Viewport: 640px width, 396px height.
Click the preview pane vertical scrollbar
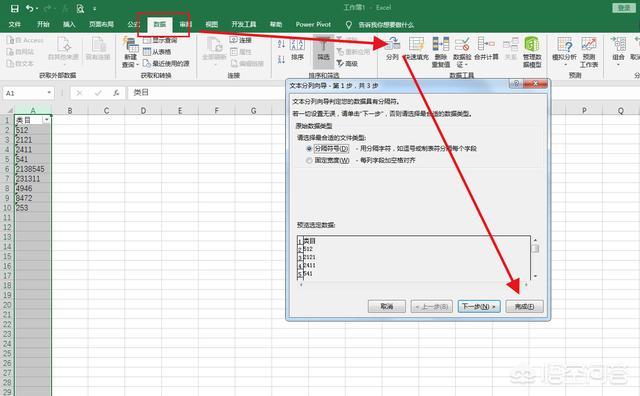(535, 258)
